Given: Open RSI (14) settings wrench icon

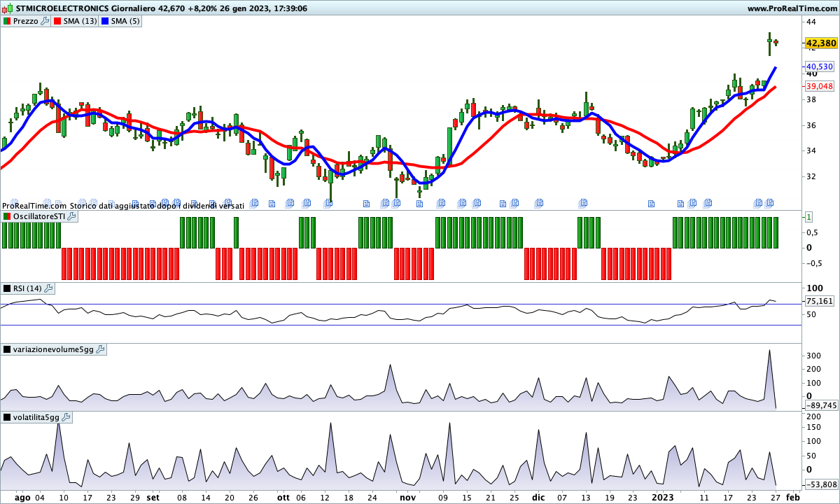Looking at the screenshot, I should (48, 288).
